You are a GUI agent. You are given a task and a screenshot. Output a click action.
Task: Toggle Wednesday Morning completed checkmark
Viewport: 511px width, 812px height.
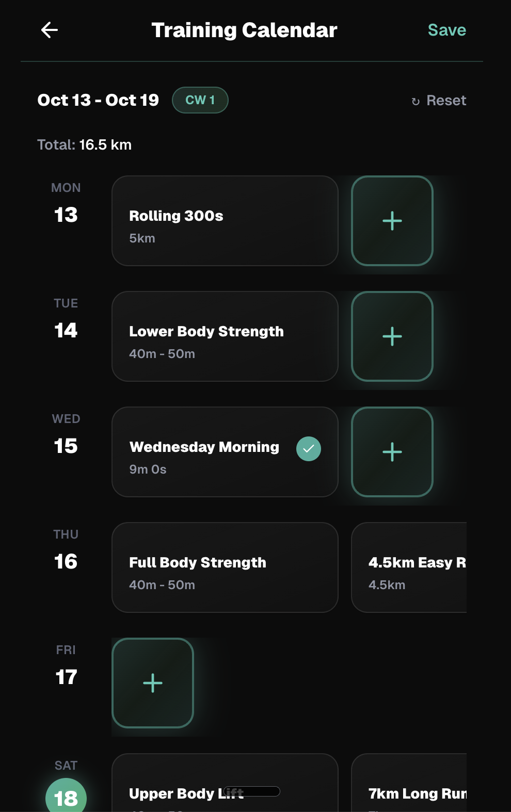[309, 449]
